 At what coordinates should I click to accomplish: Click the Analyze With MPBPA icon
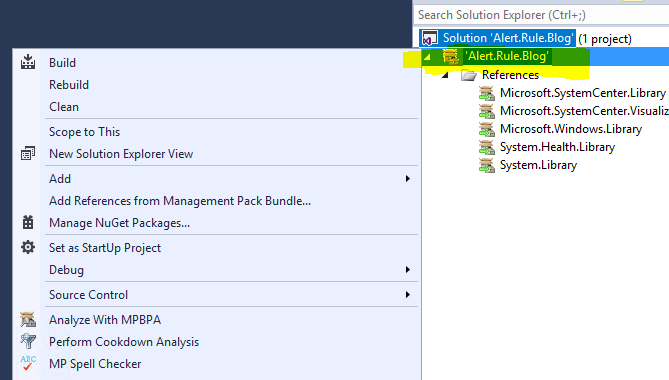[28, 319]
